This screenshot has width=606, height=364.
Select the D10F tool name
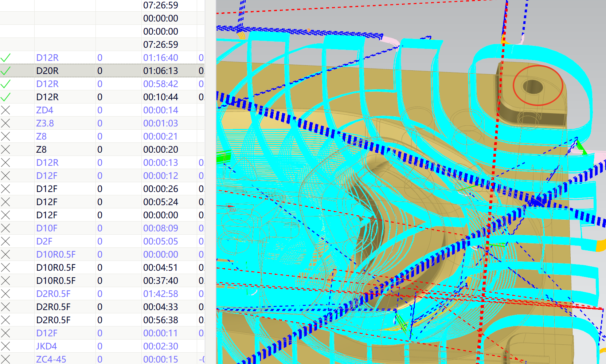click(x=47, y=228)
